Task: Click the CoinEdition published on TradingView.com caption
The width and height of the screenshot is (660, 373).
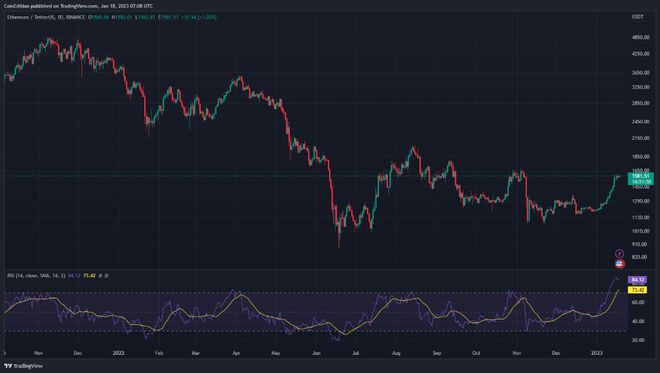Action: coord(78,6)
